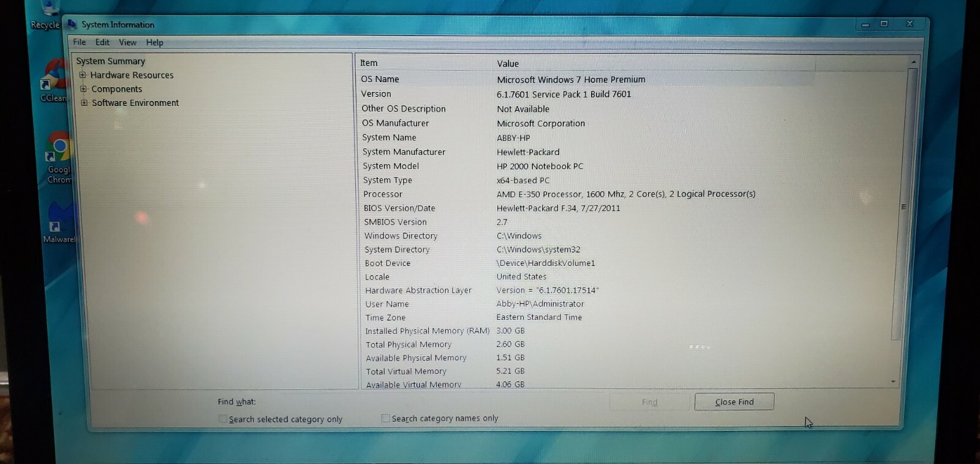The height and width of the screenshot is (464, 980).
Task: Select the SMBIOS Version item
Action: pyautogui.click(x=396, y=222)
